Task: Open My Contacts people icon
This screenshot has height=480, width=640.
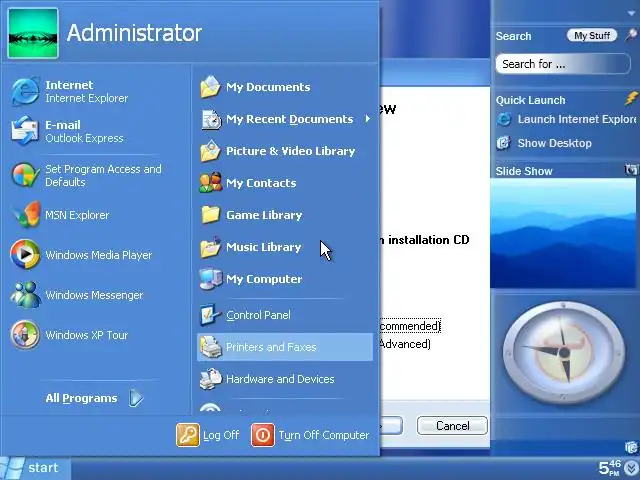Action: click(211, 183)
